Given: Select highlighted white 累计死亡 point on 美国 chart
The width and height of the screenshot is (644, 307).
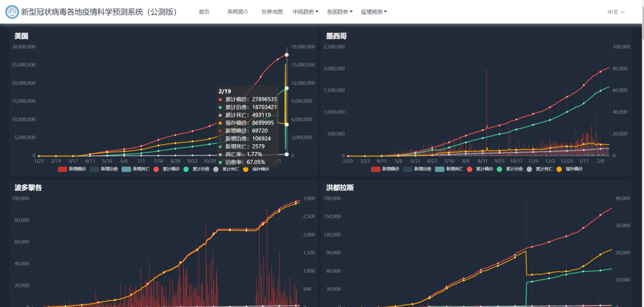Looking at the screenshot, I should (x=287, y=154).
